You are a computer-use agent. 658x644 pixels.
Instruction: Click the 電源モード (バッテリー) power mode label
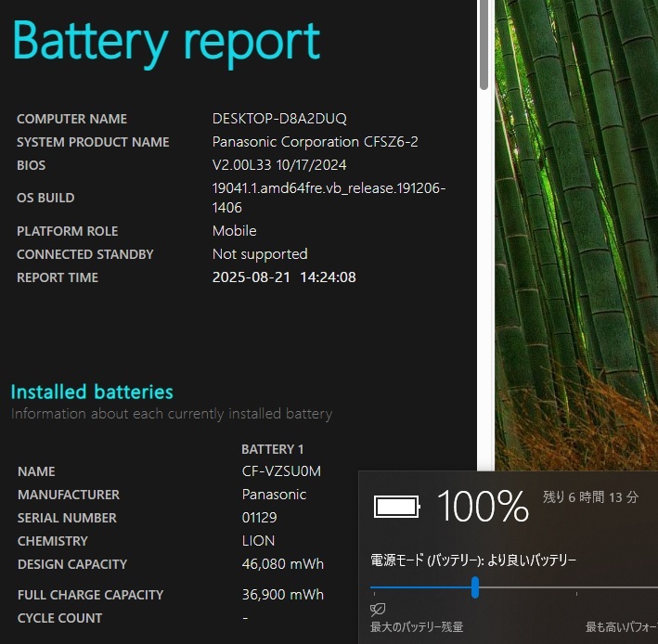pyautogui.click(x=473, y=560)
